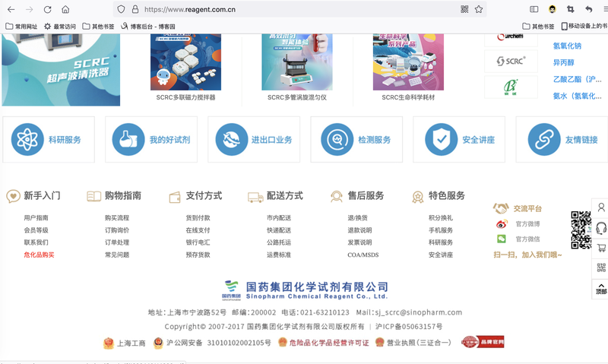Open the 会员等级 footer link
Viewport: 608px width, 364px height.
click(x=36, y=230)
